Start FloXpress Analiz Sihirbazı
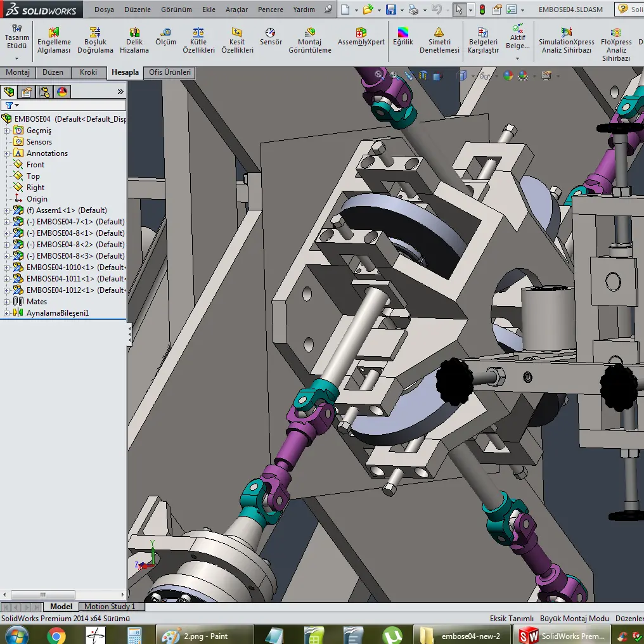 (x=616, y=44)
